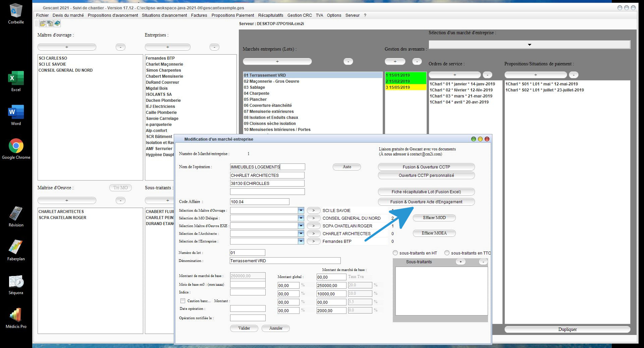Expand the Sélection de l'Architecte dropdown
Viewport: 644px width, 348px height.
pyautogui.click(x=301, y=233)
